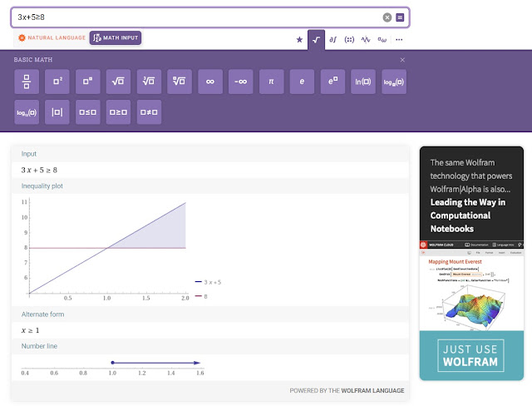Screen dimensions: 532x406
Task: Click the purple submit icon in search box
Action: pos(400,17)
